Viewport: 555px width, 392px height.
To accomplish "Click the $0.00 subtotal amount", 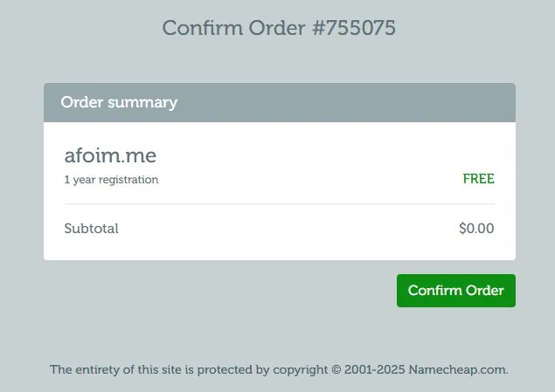I will click(476, 229).
